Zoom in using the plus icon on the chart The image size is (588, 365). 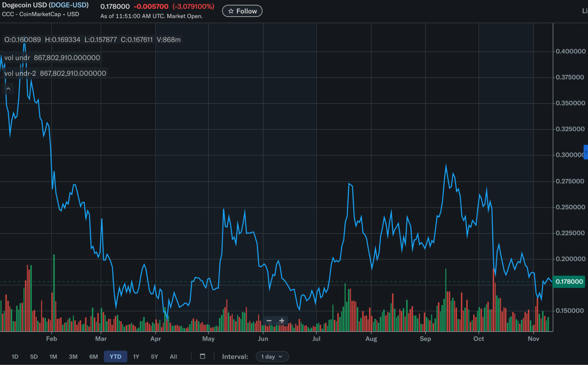282,321
